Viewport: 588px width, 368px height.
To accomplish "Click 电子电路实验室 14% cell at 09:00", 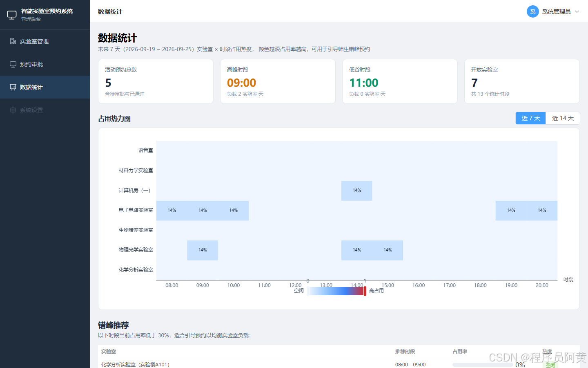I will [203, 211].
